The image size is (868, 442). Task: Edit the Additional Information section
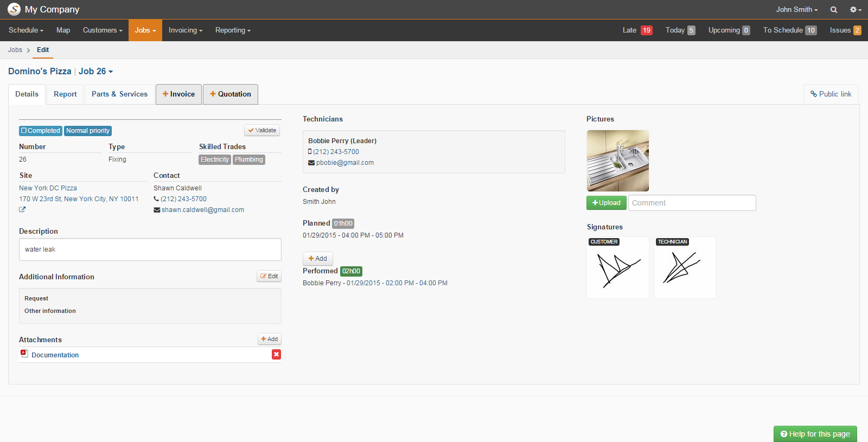click(x=269, y=276)
